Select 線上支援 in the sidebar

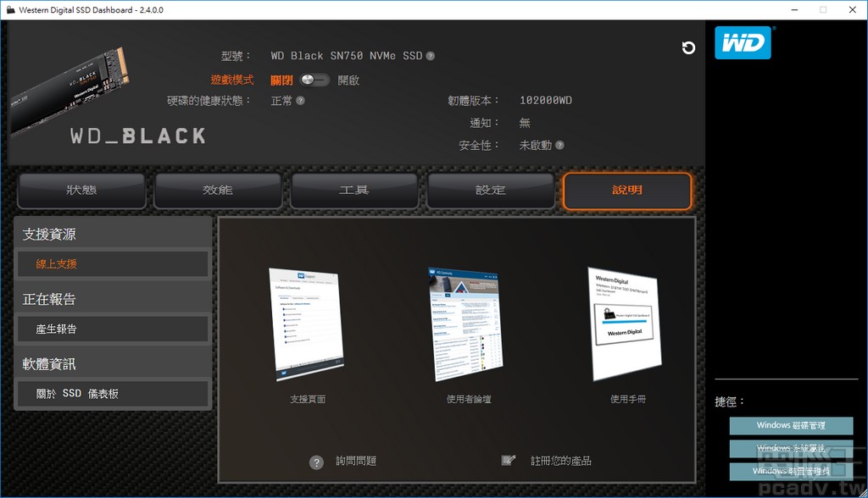tap(113, 264)
